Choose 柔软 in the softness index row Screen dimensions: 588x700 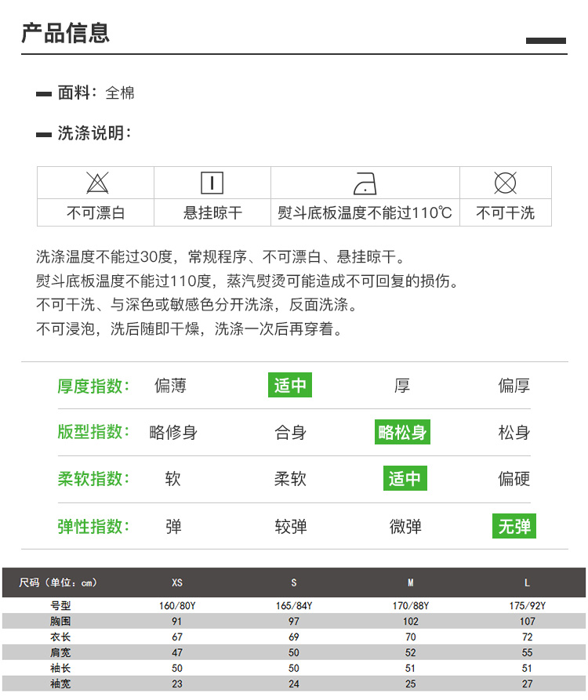(290, 479)
